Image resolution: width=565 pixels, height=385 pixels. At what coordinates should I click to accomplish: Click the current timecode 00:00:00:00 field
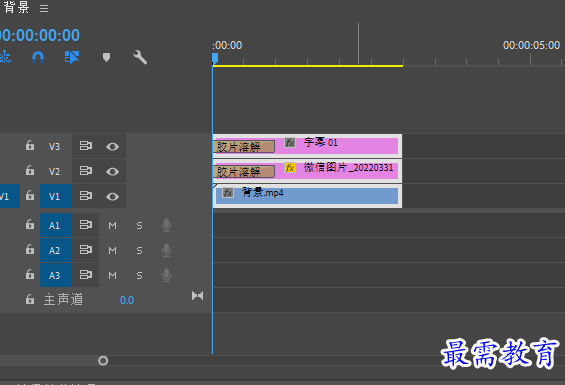(x=39, y=35)
